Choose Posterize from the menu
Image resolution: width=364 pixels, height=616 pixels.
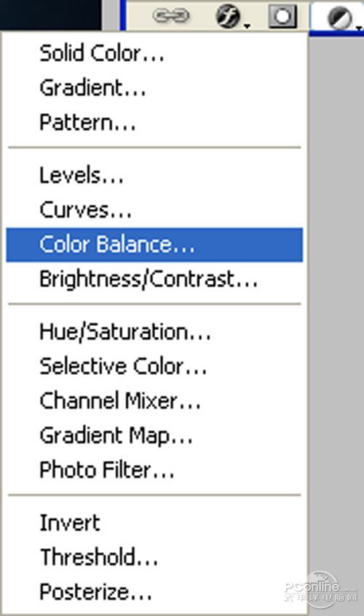154,592
